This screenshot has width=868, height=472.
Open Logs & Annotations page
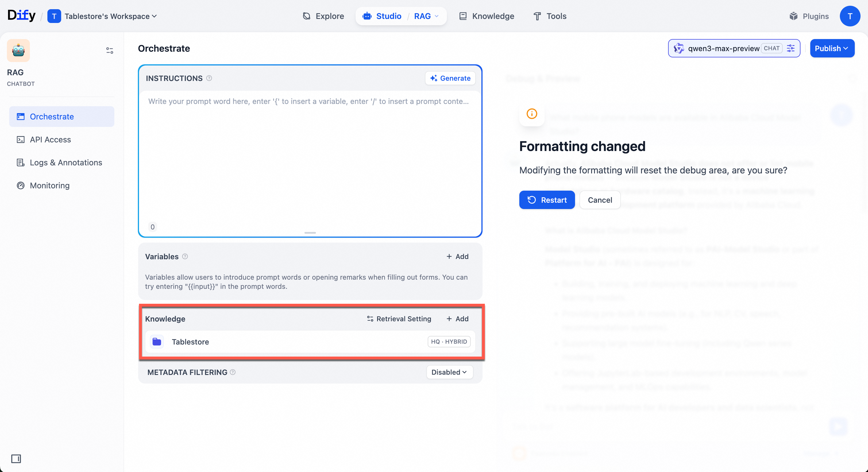[66, 163]
